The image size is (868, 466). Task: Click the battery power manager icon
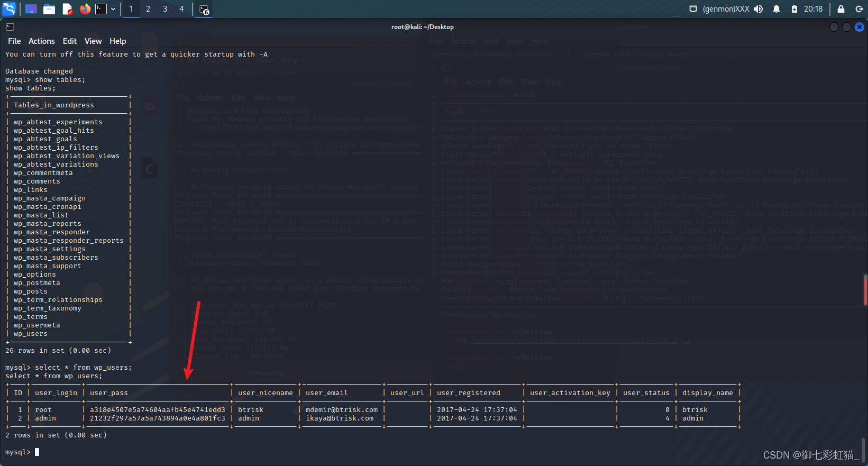point(794,9)
